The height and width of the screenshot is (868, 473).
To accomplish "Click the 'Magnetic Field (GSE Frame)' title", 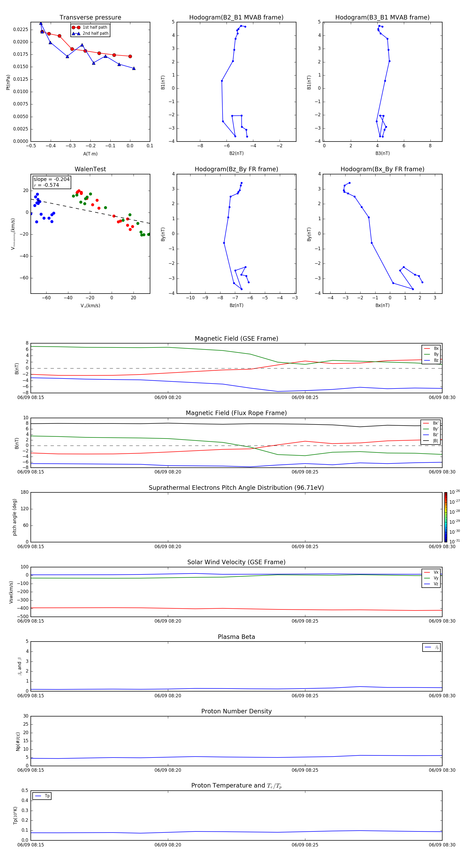I will pyautogui.click(x=236, y=339).
